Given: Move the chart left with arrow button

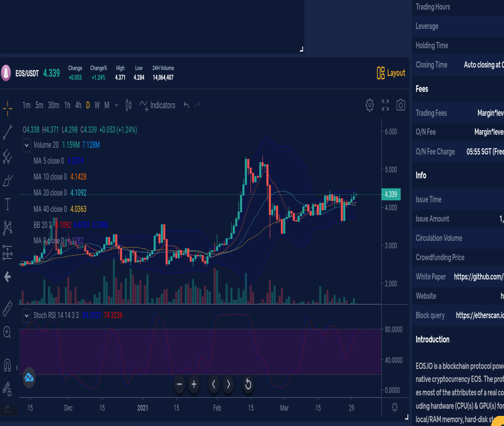Looking at the screenshot, I should (x=214, y=384).
